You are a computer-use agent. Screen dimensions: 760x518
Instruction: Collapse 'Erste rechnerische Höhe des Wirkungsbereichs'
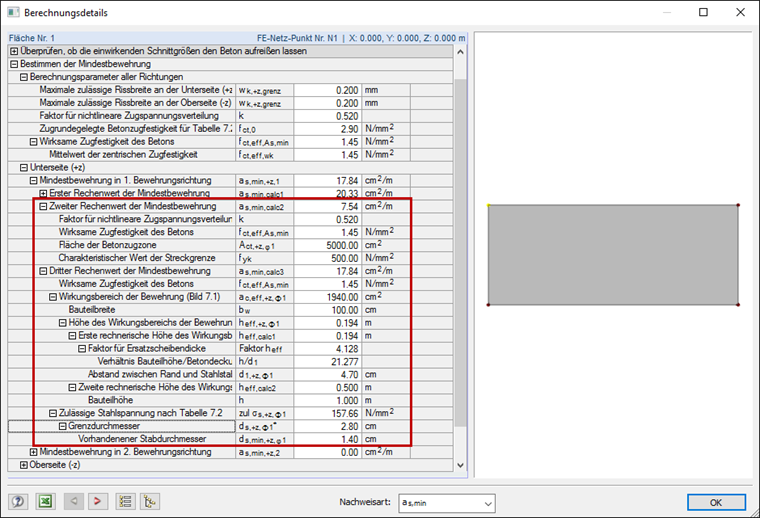point(72,335)
